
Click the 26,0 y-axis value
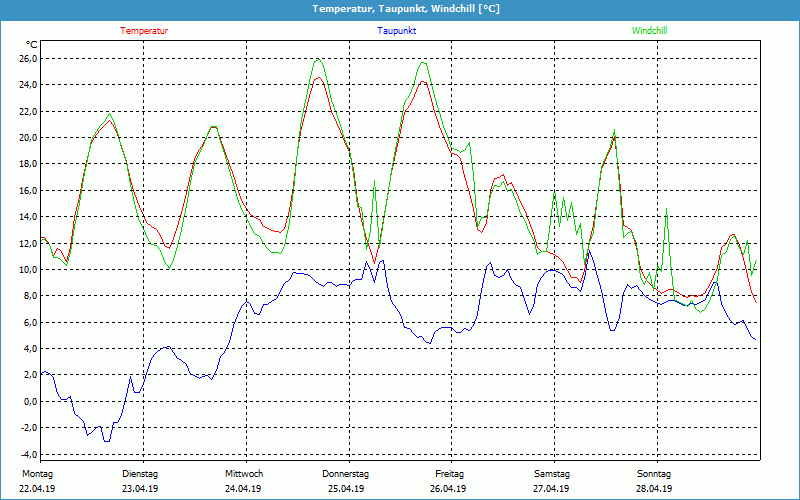[x=28, y=58]
